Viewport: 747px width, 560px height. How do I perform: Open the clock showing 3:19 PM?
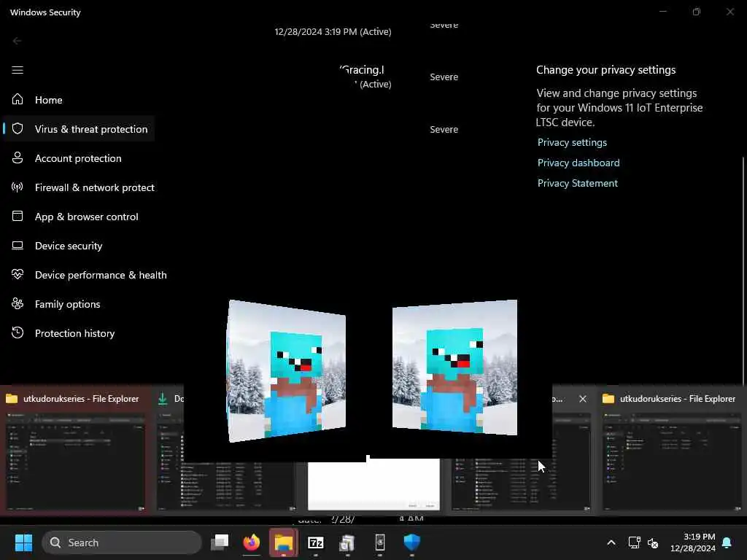[x=693, y=542]
